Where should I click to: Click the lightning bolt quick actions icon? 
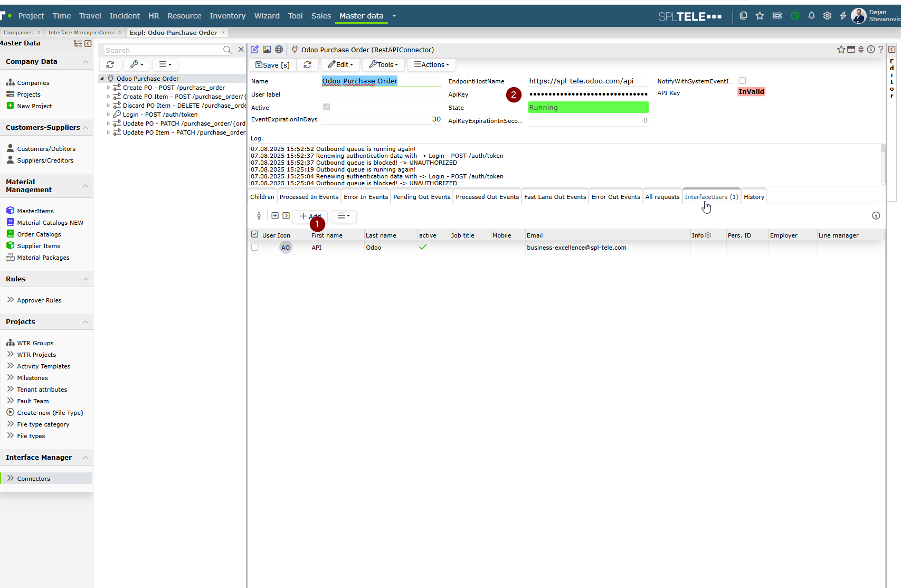point(843,16)
